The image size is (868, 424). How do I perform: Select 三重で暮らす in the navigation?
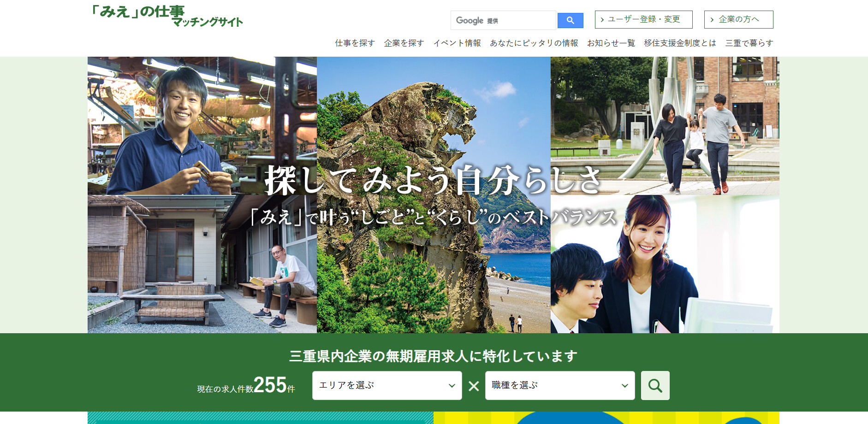click(x=749, y=43)
